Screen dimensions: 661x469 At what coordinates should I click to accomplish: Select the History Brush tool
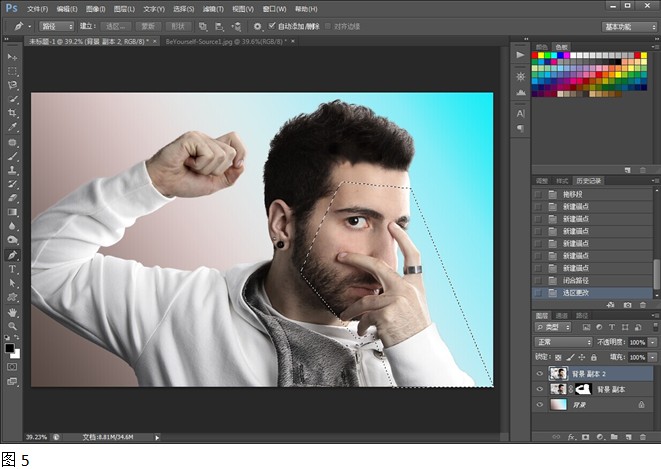pyautogui.click(x=12, y=184)
